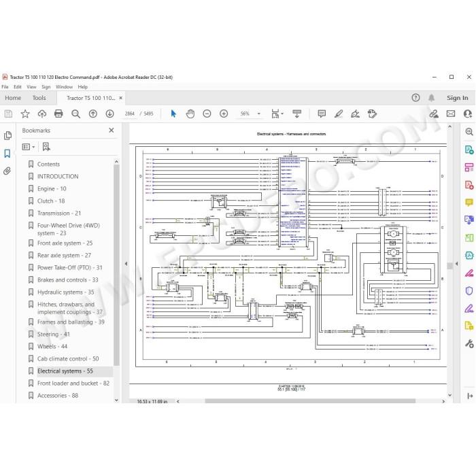Toggle the Bookmarks panel icon
The height and width of the screenshot is (476, 476).
pos(7,154)
